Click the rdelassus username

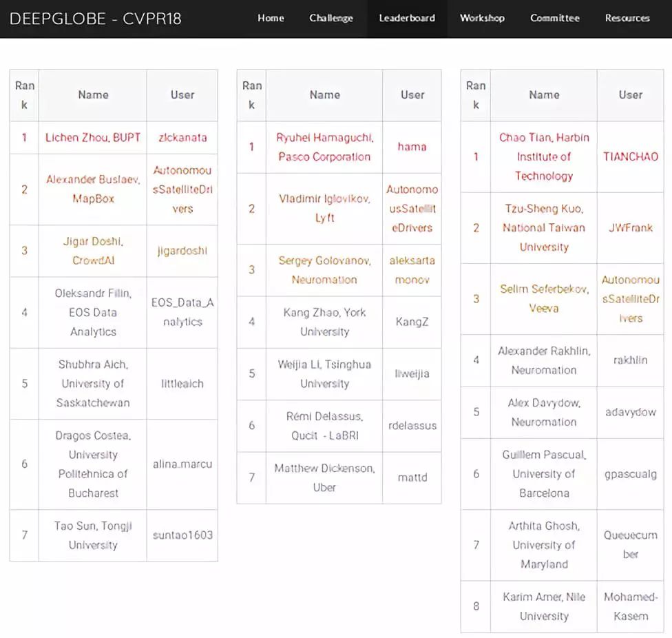coord(412,425)
